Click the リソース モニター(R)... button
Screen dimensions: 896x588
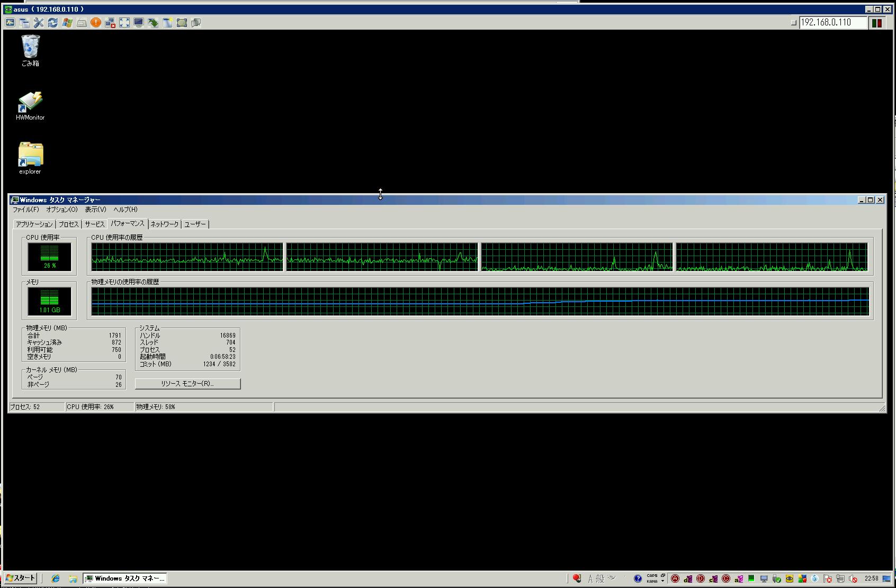[x=187, y=384]
